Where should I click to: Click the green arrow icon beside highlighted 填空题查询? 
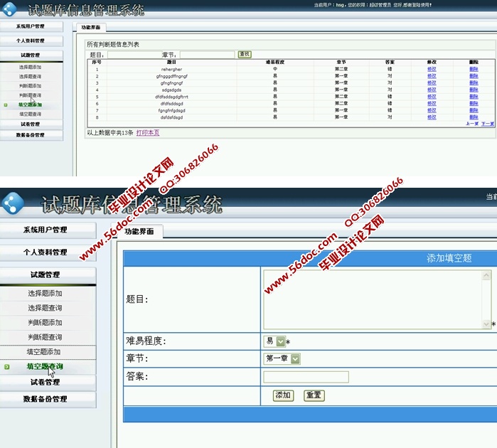tap(6, 367)
